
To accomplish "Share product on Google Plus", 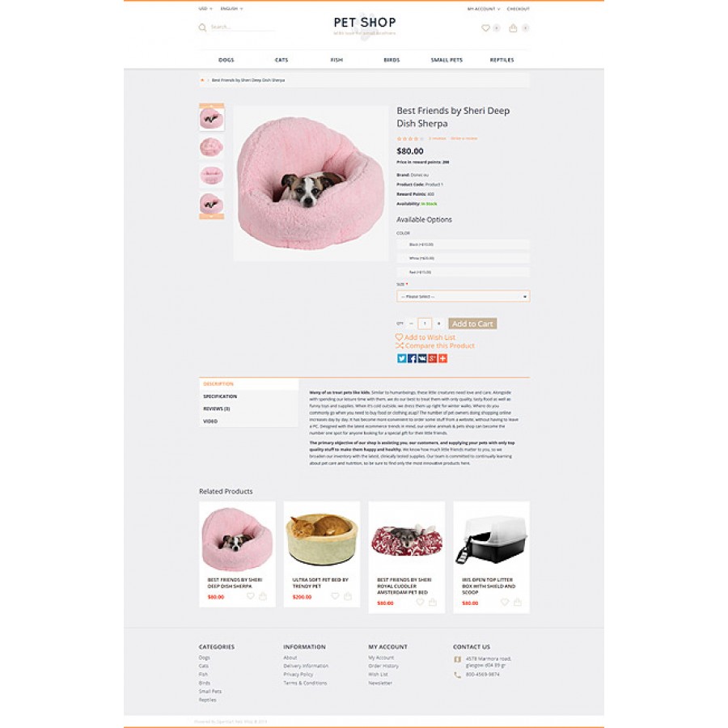I will 432,358.
